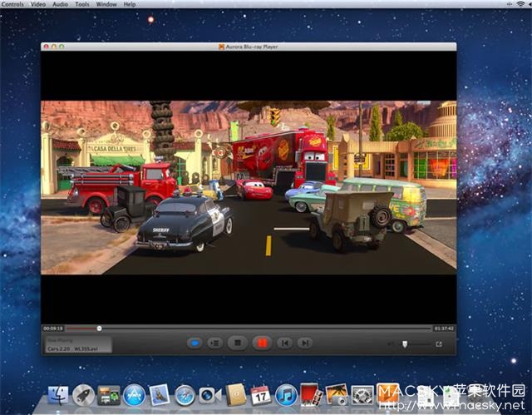Click the Aurora Blu-ray Player title text
This screenshot has height=415, width=532.
(252, 47)
